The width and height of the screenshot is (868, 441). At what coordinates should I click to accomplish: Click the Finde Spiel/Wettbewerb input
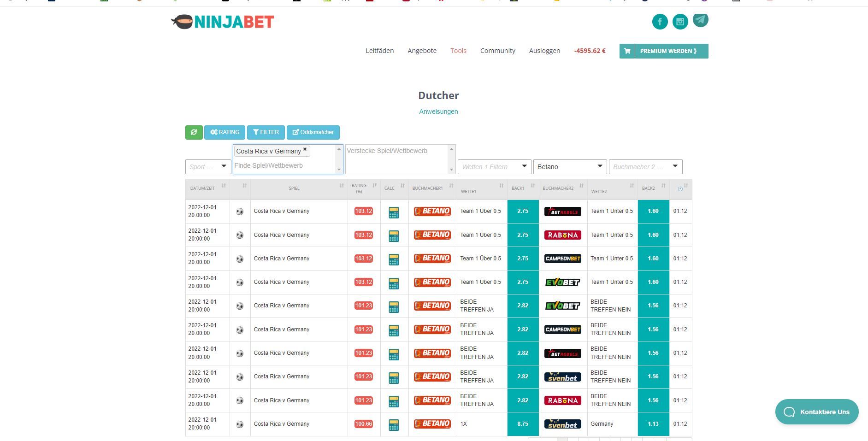[x=284, y=165]
